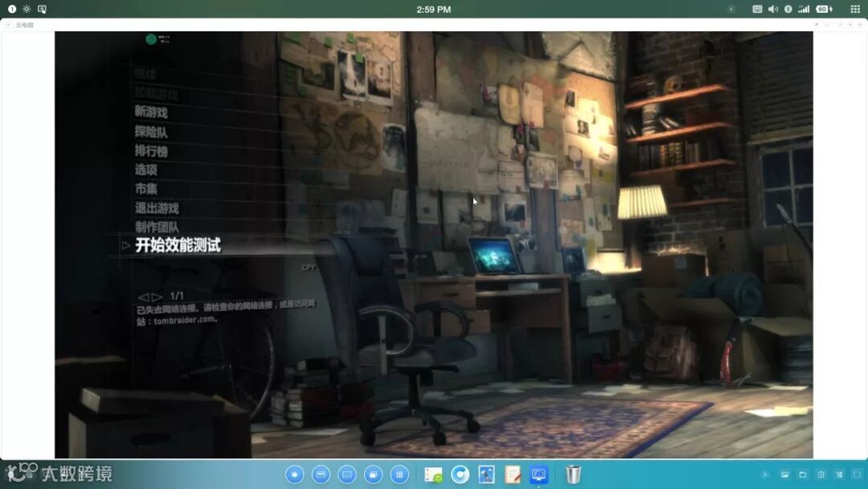Click next-page right arrow beside 1/1
Image resolution: width=868 pixels, height=489 pixels.
click(x=157, y=297)
